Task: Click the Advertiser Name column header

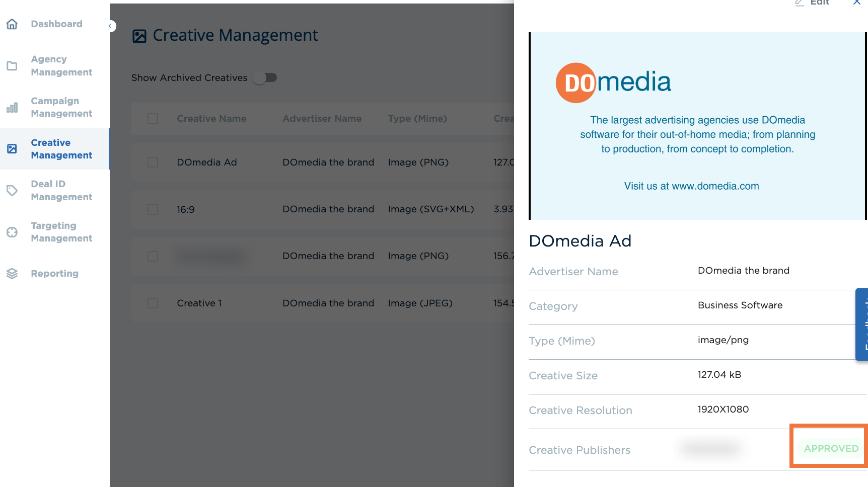Action: tap(322, 119)
